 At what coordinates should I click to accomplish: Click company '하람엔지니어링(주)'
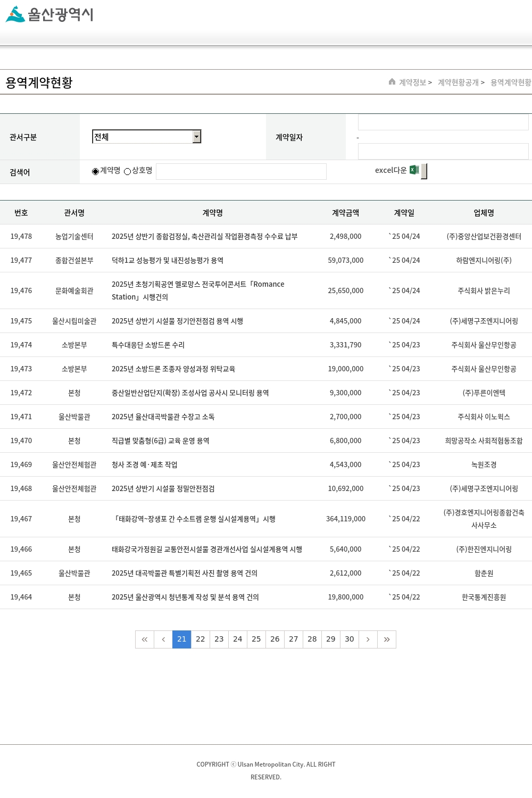tap(484, 261)
